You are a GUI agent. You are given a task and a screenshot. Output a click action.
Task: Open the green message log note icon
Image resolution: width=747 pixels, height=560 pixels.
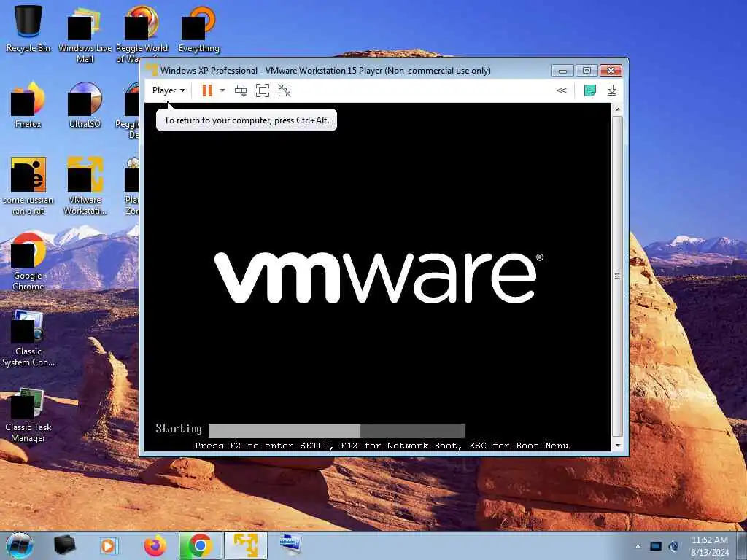point(589,90)
